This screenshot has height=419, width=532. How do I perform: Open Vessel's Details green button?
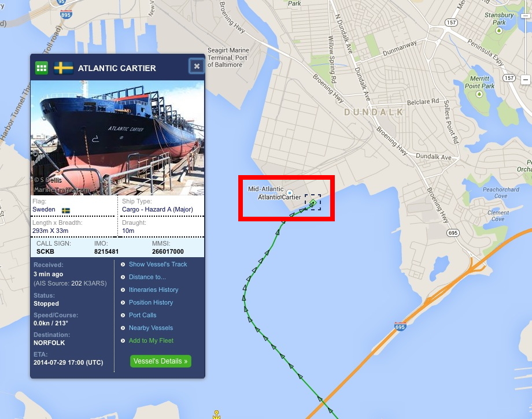click(161, 361)
